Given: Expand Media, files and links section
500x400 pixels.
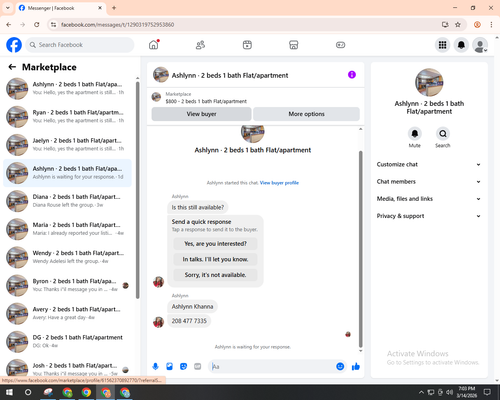Looking at the screenshot, I should click(x=429, y=199).
